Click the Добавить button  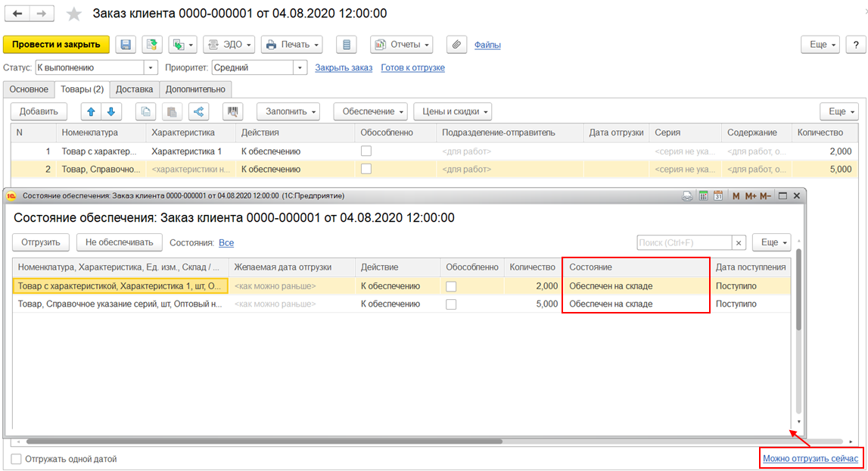[39, 111]
